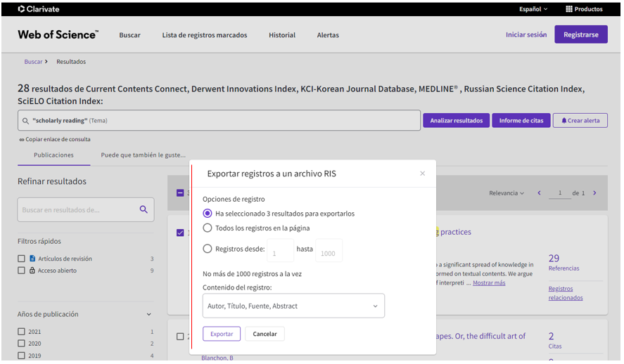Image resolution: width=624 pixels, height=364 pixels.
Task: Switch to 'Puede que también le guste' tab
Action: tap(144, 155)
